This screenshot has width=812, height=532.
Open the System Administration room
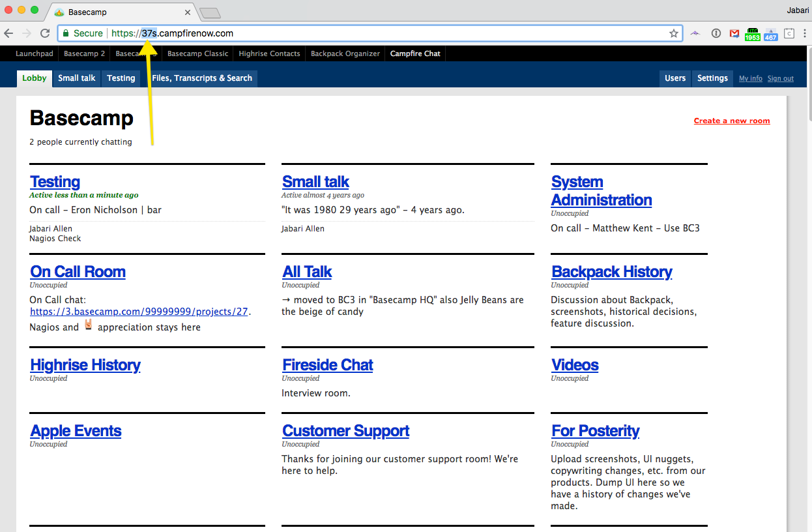tap(602, 191)
